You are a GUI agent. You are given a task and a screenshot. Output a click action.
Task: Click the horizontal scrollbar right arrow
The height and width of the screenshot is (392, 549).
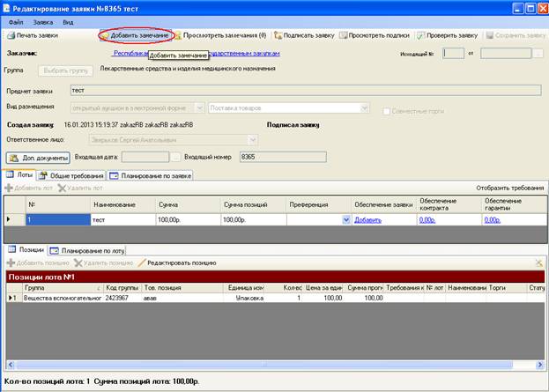click(x=539, y=365)
